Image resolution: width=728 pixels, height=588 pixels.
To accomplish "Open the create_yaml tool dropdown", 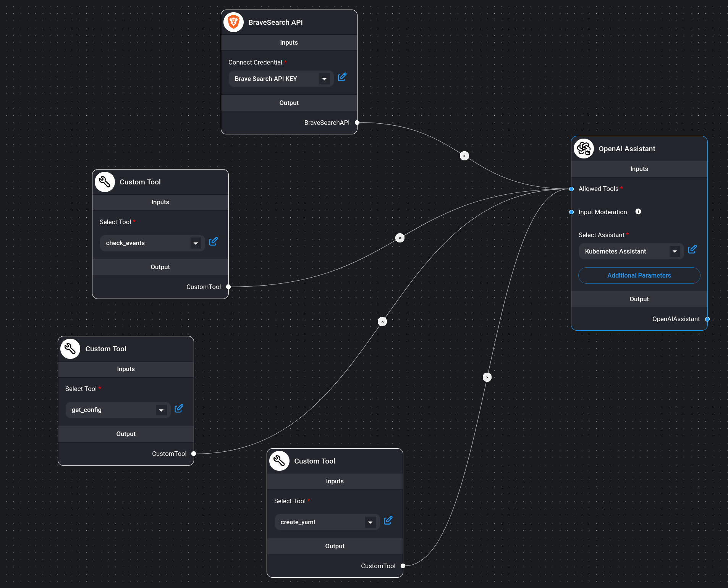I will coord(370,522).
